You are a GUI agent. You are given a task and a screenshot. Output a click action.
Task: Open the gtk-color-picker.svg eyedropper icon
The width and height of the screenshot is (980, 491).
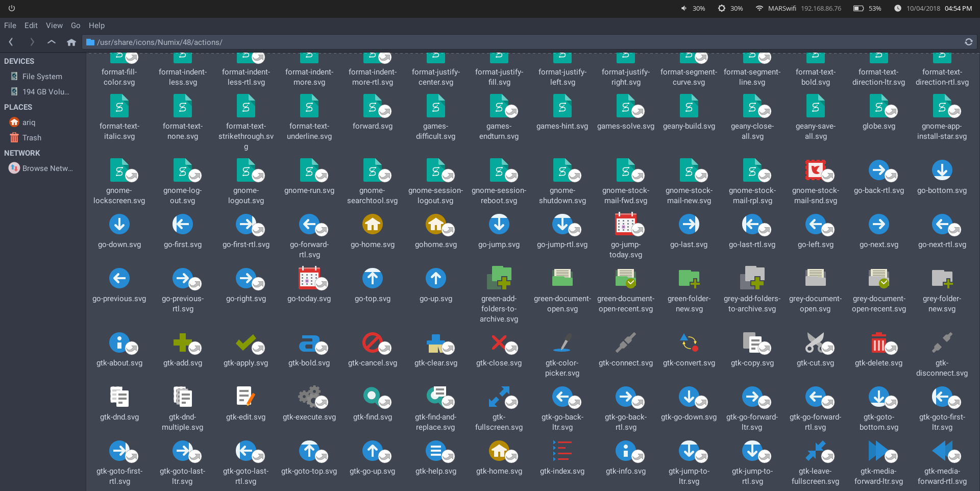pyautogui.click(x=561, y=343)
